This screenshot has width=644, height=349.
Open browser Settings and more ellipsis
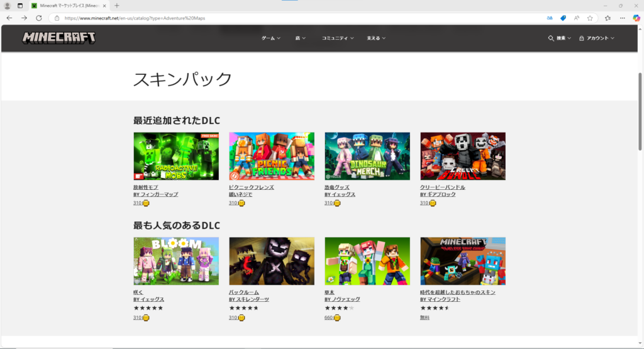pyautogui.click(x=623, y=18)
